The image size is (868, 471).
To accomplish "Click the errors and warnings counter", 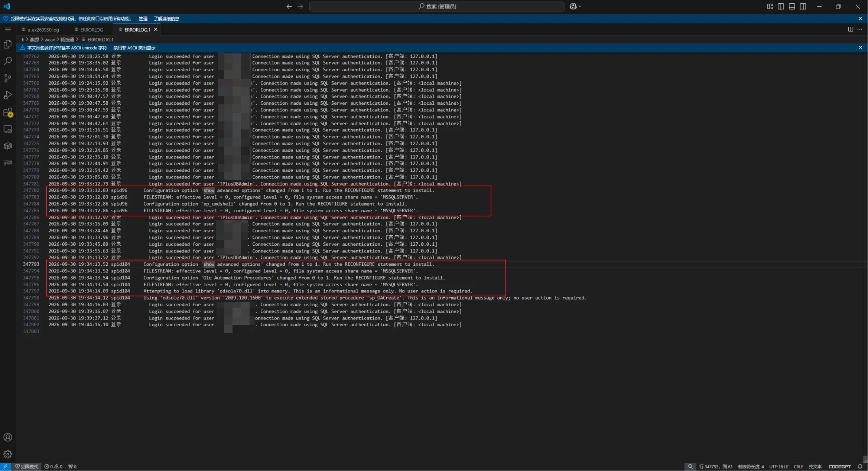I will (x=53, y=467).
